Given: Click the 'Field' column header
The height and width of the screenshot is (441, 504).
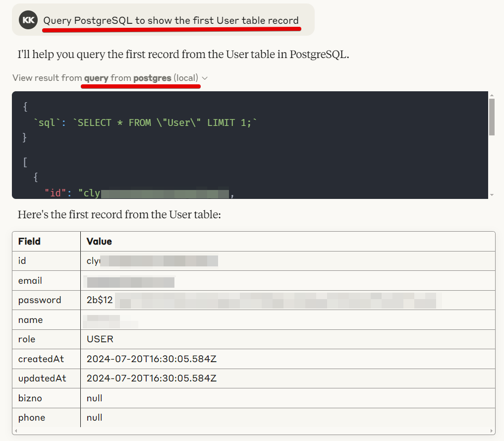Looking at the screenshot, I should 46,241.
